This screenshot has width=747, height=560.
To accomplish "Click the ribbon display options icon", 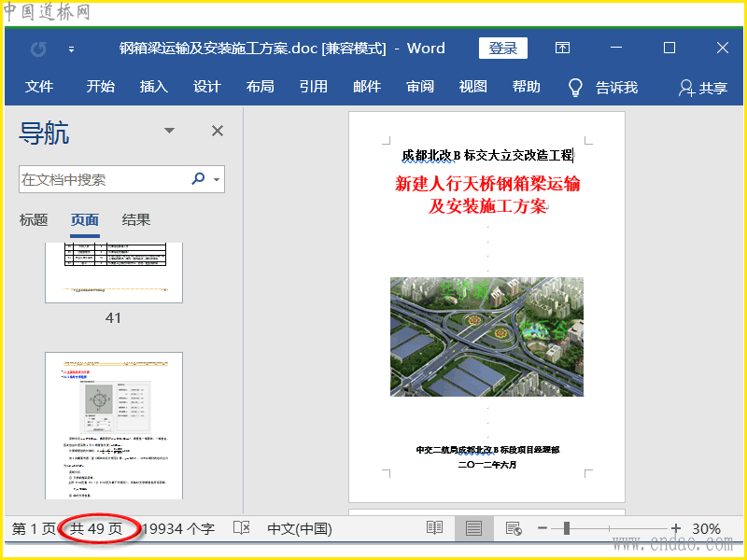I will click(562, 49).
